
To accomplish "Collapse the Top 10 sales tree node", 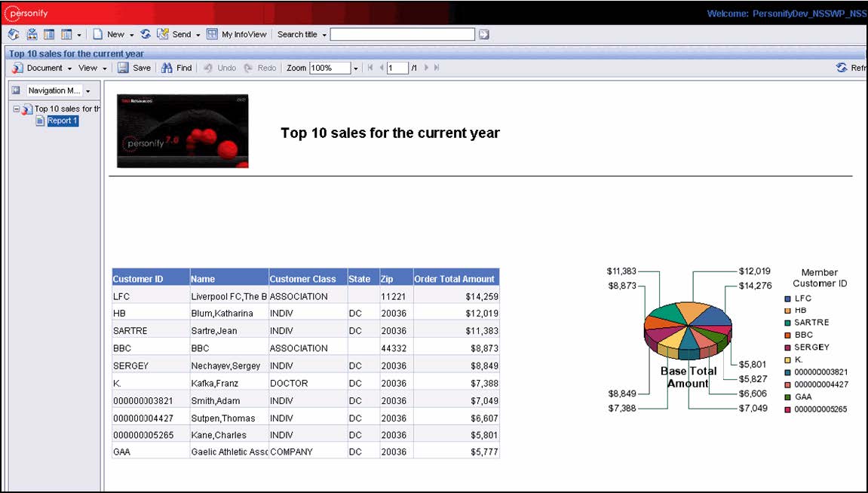I will click(x=16, y=109).
